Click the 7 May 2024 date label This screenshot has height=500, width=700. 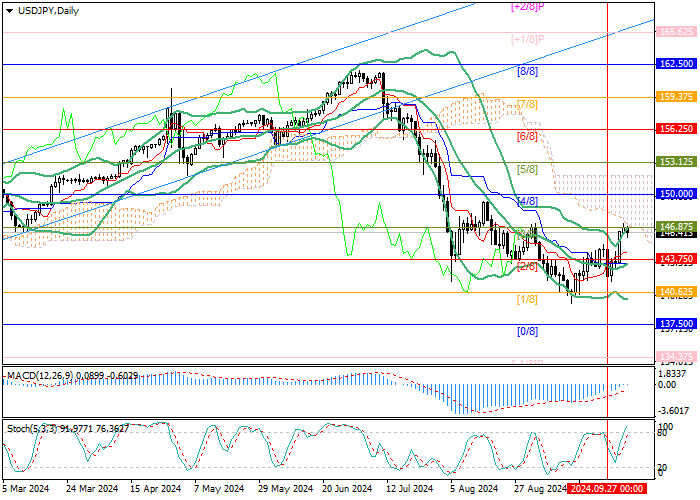pos(220,488)
